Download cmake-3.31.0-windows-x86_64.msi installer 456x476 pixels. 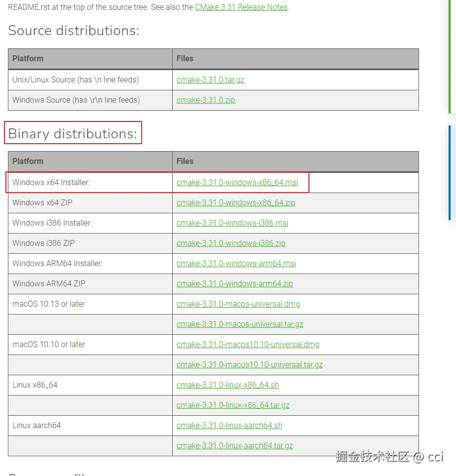[237, 182]
